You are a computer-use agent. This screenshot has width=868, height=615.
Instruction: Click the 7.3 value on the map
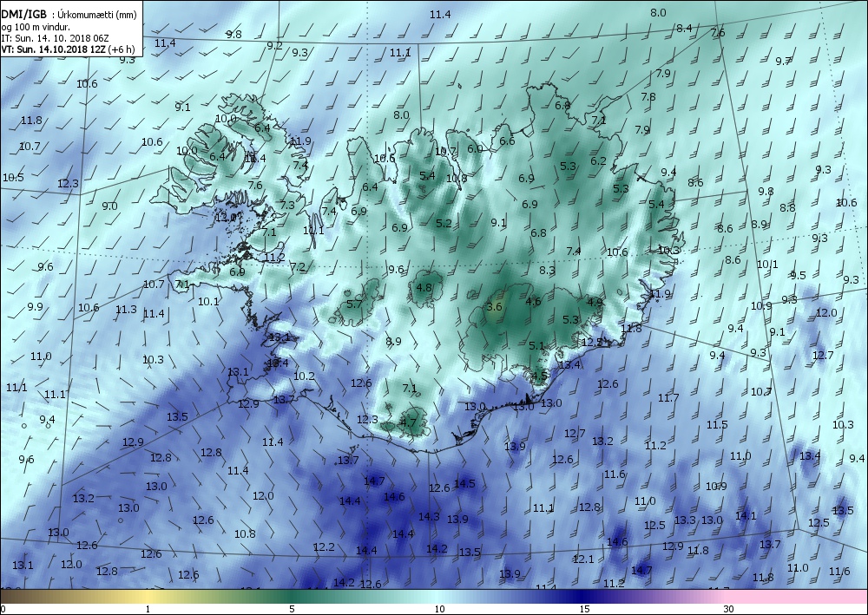(x=287, y=206)
